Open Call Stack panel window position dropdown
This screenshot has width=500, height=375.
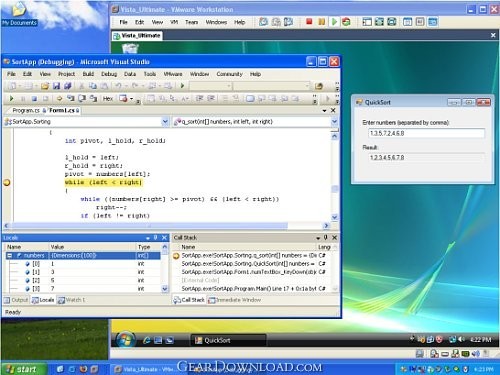(318, 238)
